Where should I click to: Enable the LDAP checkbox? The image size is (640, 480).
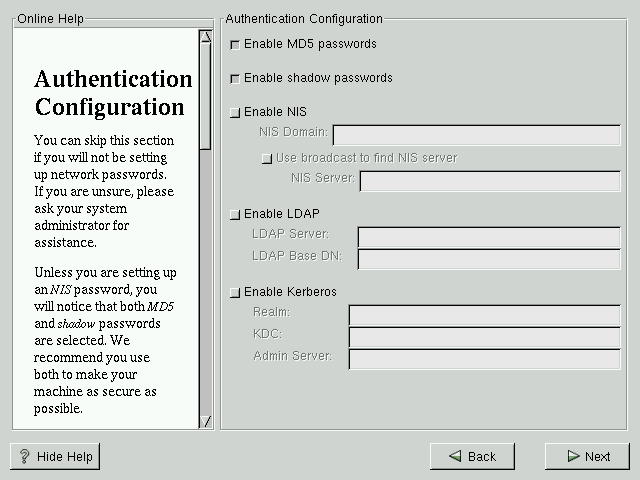point(235,214)
